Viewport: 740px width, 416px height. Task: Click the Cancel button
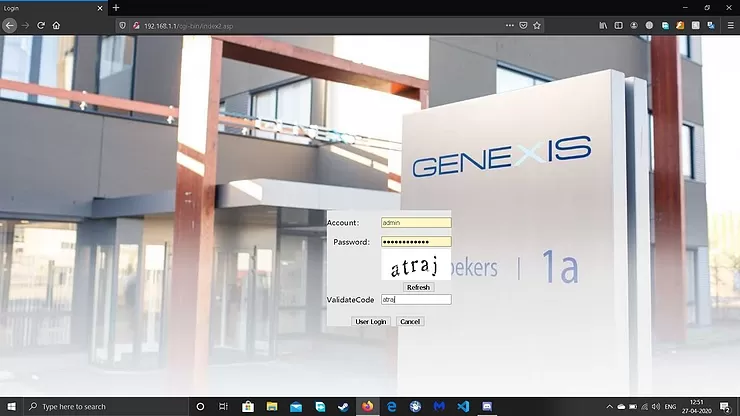tap(410, 322)
